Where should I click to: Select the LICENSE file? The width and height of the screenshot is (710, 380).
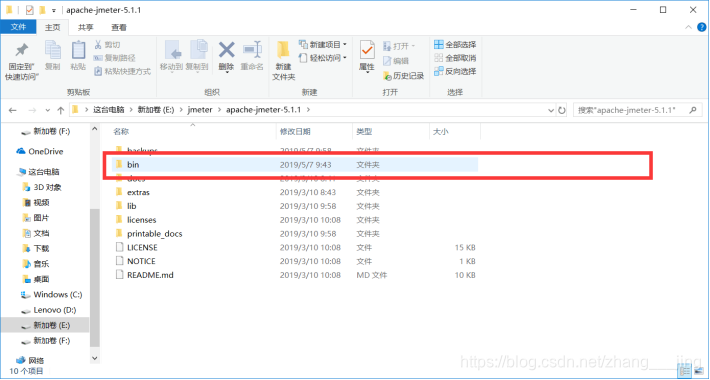(295, 248)
